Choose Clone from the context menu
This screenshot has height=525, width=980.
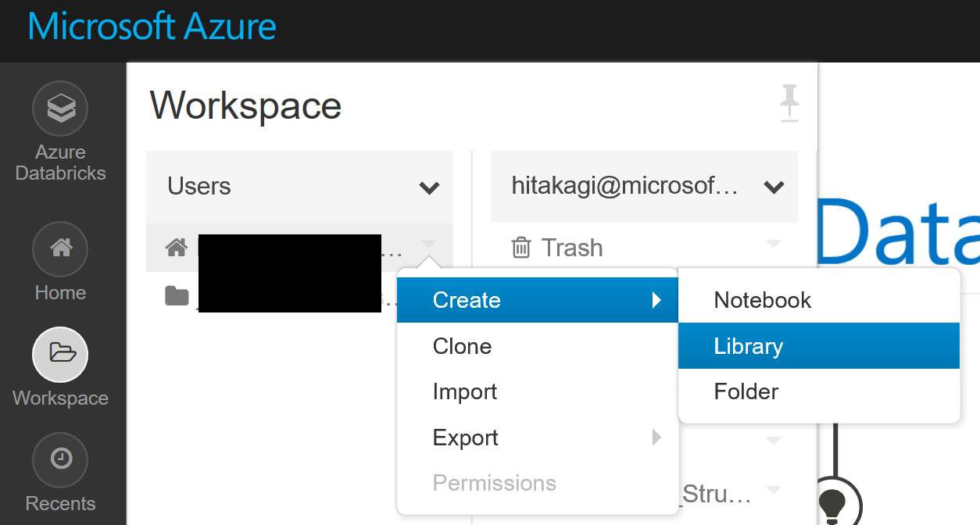(x=462, y=346)
